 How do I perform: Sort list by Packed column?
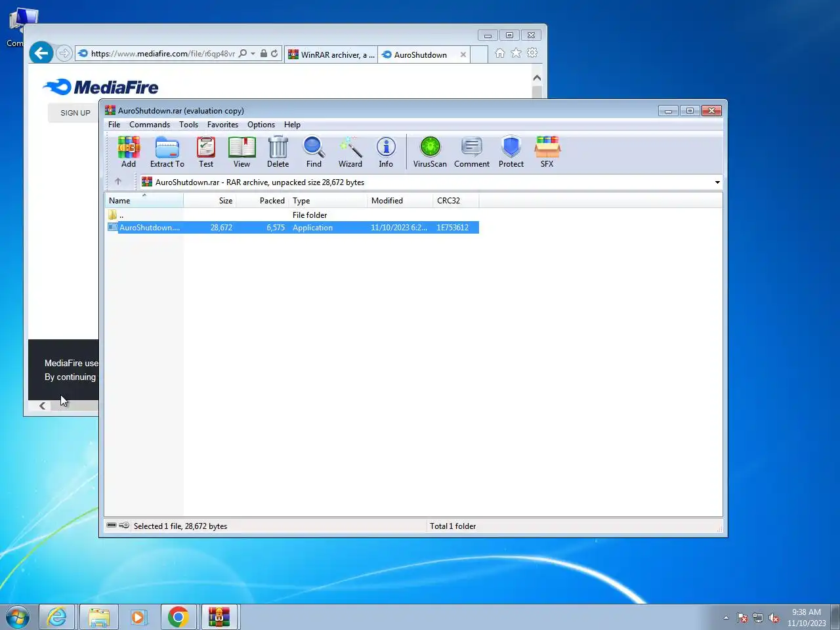coord(262,201)
